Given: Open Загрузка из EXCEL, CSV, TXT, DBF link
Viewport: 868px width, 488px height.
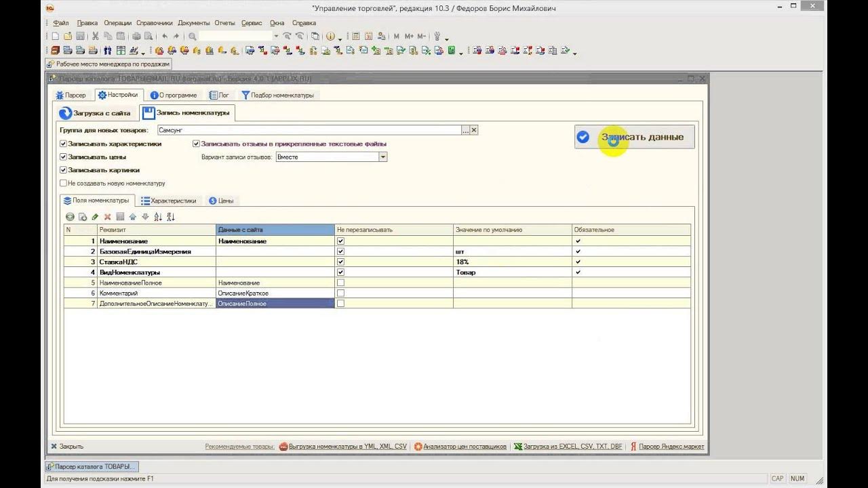Looking at the screenshot, I should [x=568, y=447].
